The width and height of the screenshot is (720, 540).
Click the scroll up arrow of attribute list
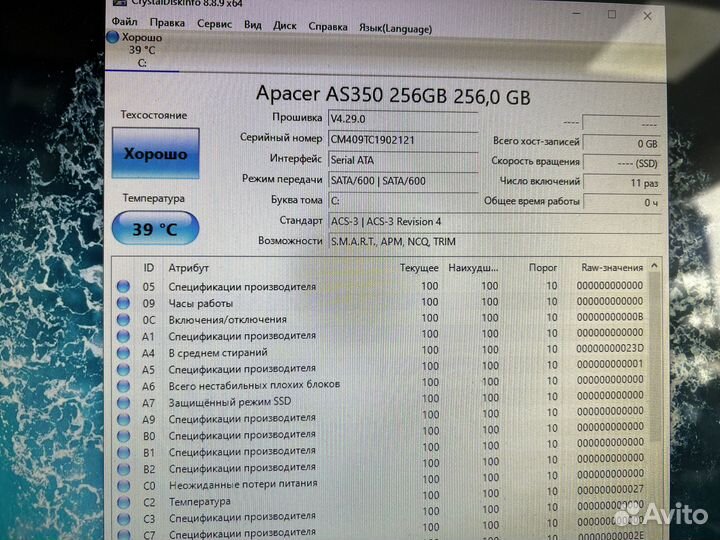[655, 266]
